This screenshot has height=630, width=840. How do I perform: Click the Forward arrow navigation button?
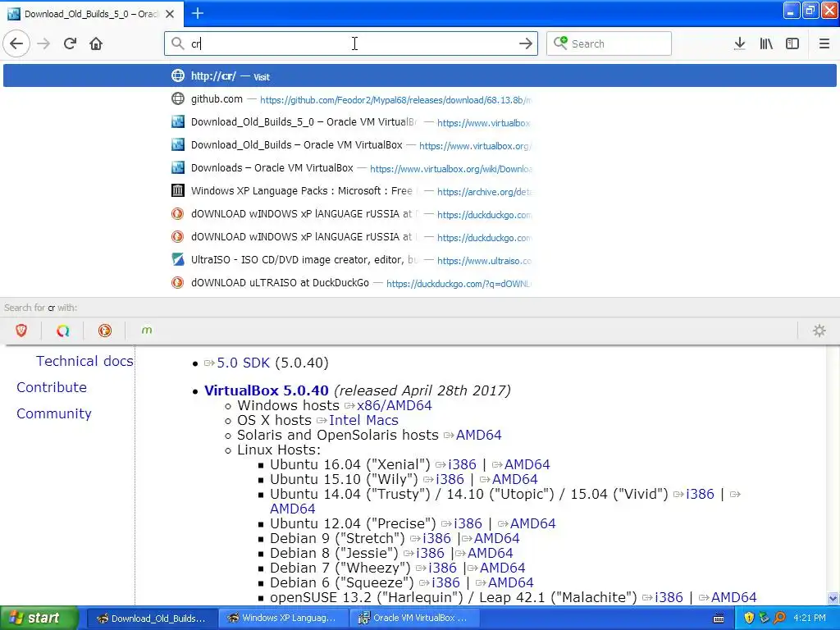click(43, 43)
